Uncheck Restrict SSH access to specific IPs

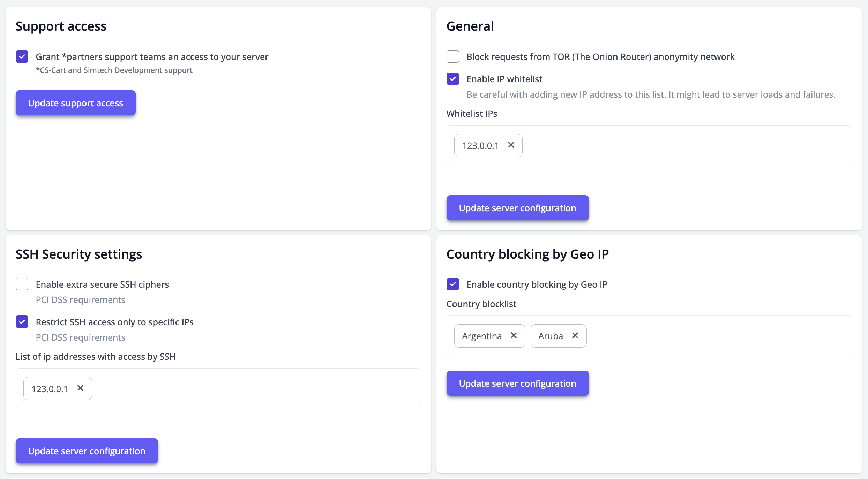coord(22,322)
